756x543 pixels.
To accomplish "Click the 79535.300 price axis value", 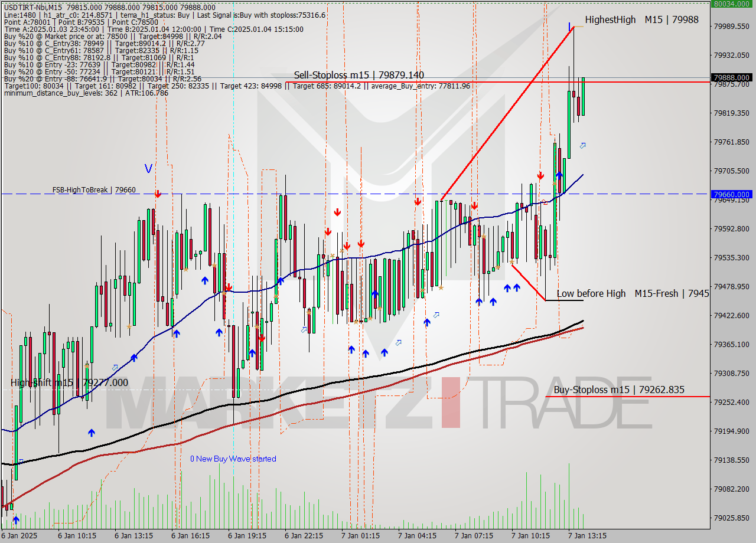I will pos(732,257).
